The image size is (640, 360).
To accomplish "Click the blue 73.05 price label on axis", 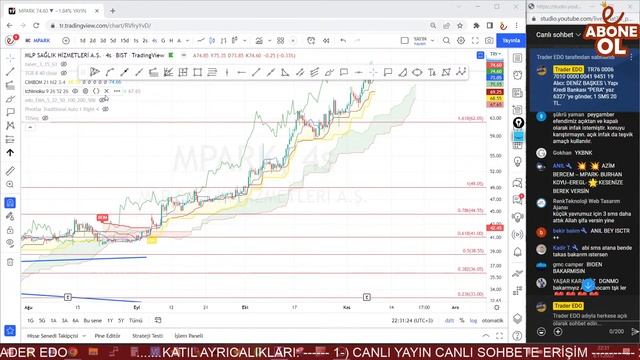I will point(495,78).
